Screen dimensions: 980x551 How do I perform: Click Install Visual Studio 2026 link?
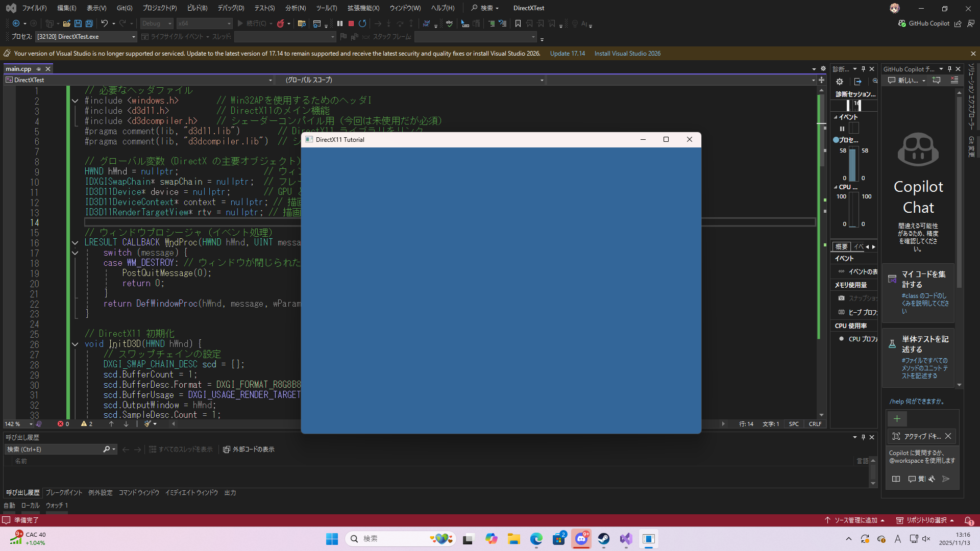627,54
